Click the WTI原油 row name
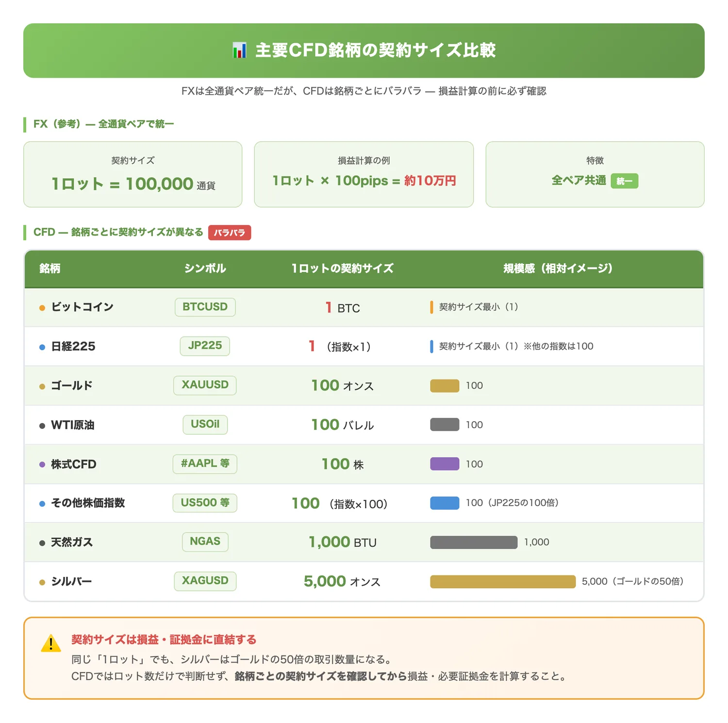 click(73, 425)
